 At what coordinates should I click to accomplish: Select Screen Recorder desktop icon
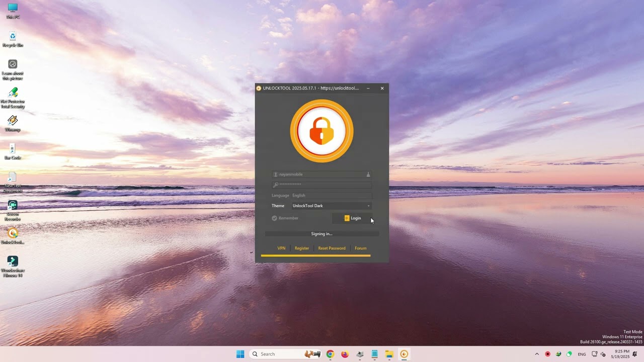click(x=13, y=211)
